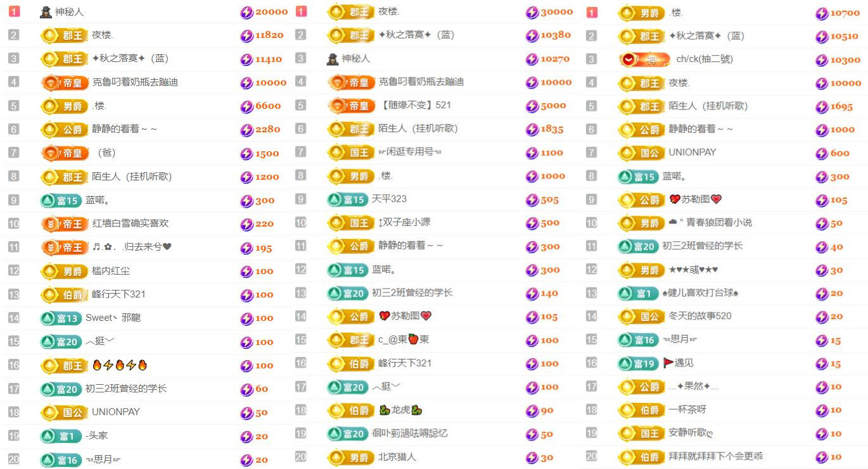Screen dimensions: 868x469
Task: Select the name ch/ck(抽二號)
Action: pos(705,59)
